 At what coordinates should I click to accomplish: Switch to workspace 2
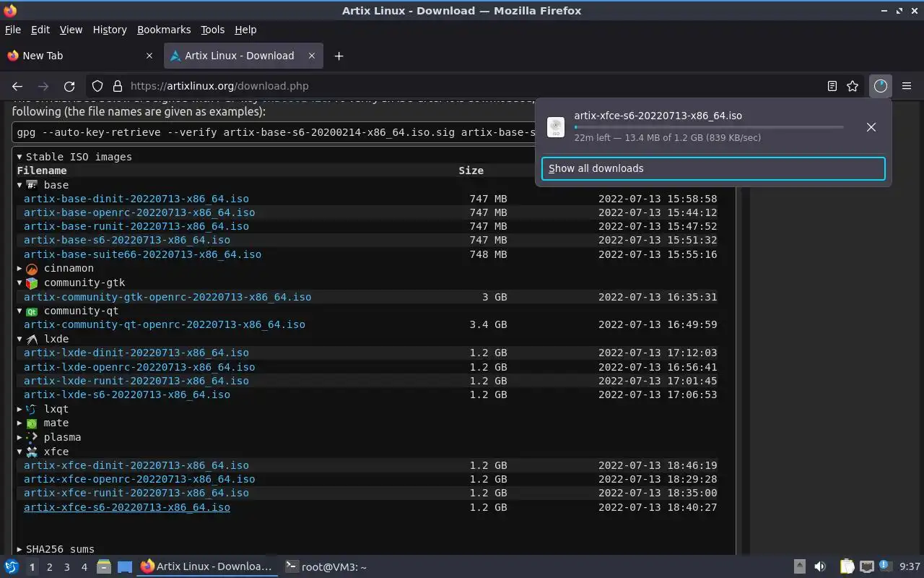[x=49, y=567]
